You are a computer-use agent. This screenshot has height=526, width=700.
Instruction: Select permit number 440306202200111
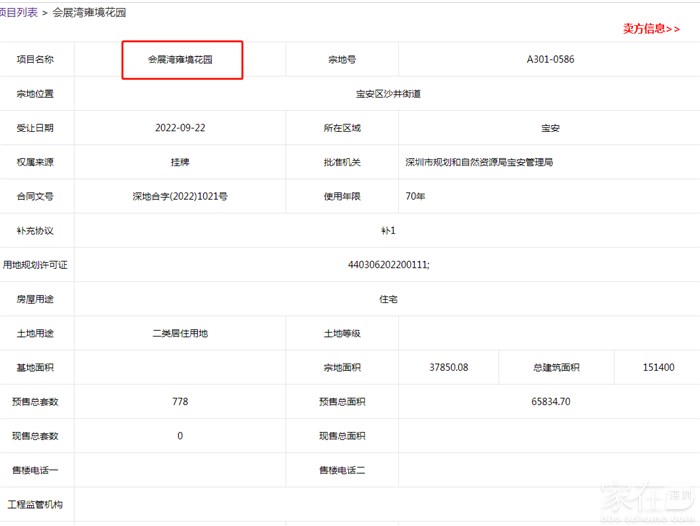[388, 265]
